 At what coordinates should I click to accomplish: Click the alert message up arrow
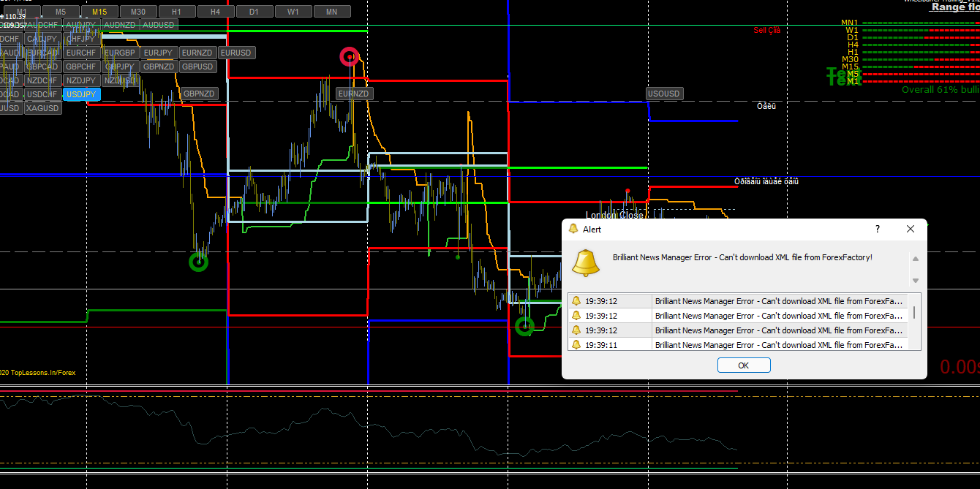point(916,259)
